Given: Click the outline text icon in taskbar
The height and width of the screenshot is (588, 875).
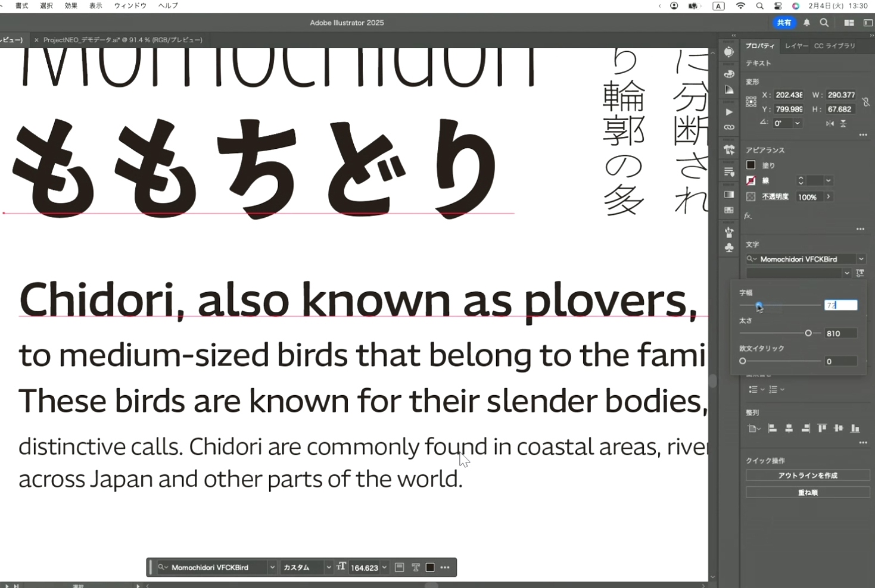Looking at the screenshot, I should tap(416, 568).
